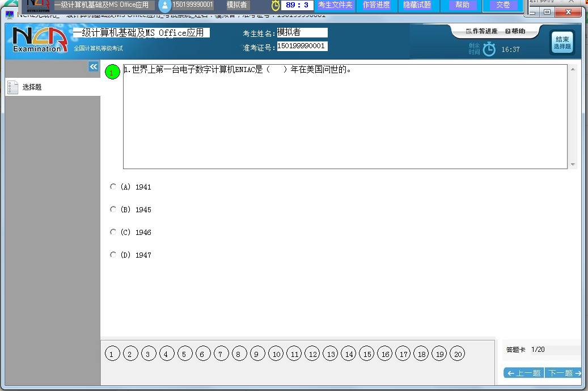Open the 选择题 section in sidebar
The width and height of the screenshot is (588, 391).
pyautogui.click(x=53, y=87)
